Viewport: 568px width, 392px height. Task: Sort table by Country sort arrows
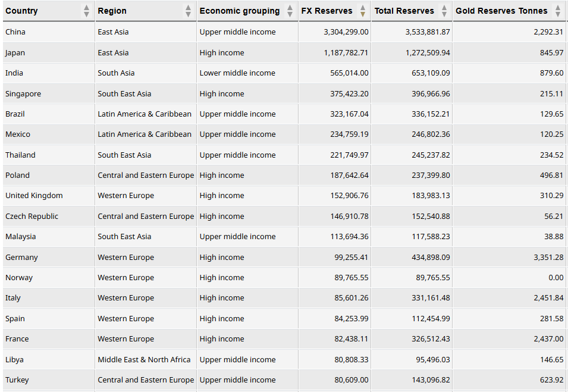(x=86, y=11)
